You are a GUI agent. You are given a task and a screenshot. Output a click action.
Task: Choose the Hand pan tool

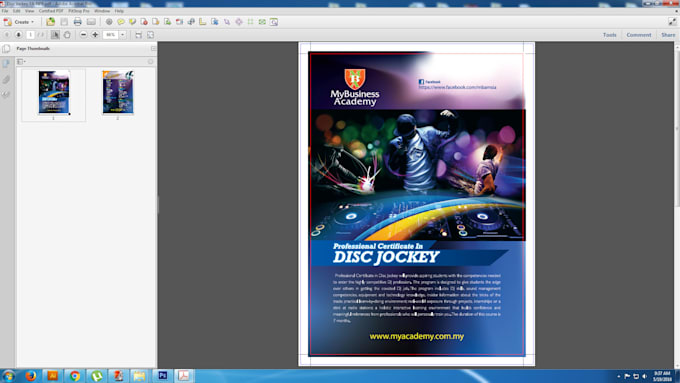pyautogui.click(x=67, y=35)
